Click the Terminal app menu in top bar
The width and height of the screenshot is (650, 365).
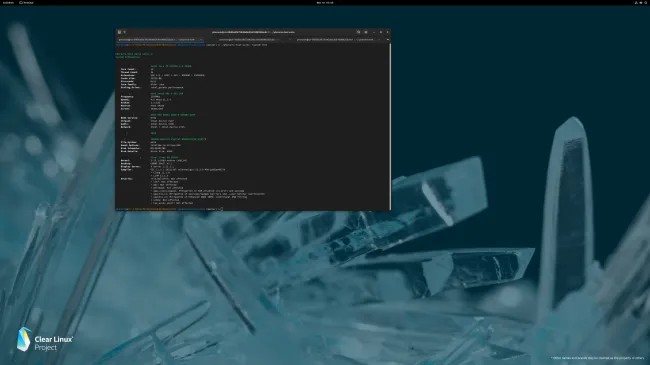pyautogui.click(x=27, y=2)
